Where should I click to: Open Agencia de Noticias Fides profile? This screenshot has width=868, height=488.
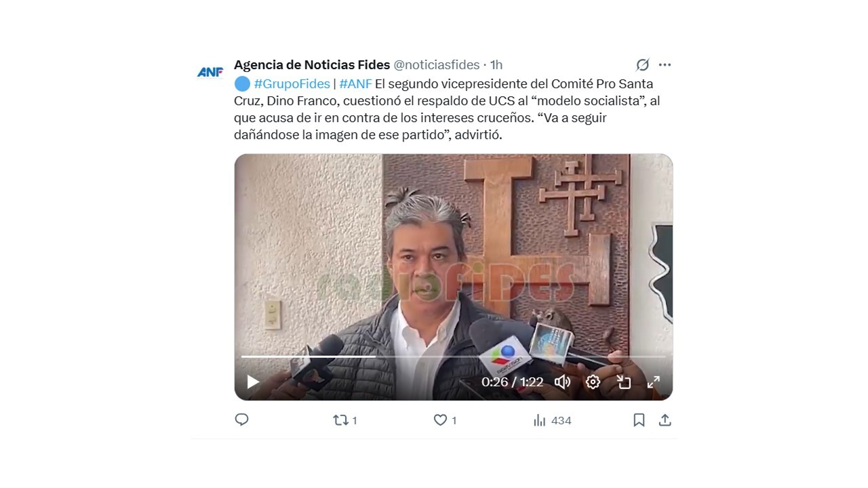point(312,65)
